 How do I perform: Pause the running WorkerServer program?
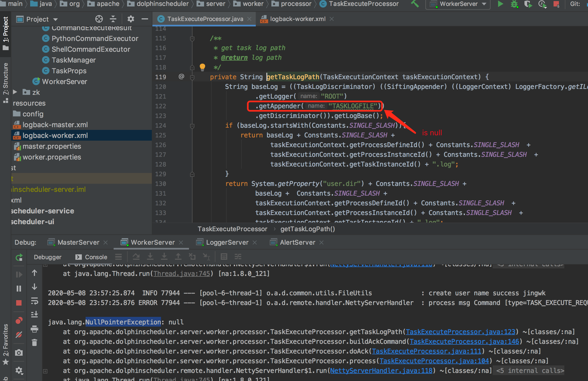(x=19, y=289)
